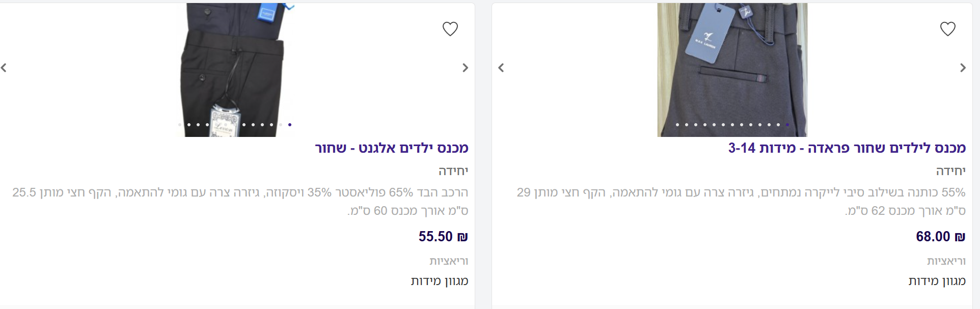Open מגוון מידות sizes under elegant pants

coord(440,281)
